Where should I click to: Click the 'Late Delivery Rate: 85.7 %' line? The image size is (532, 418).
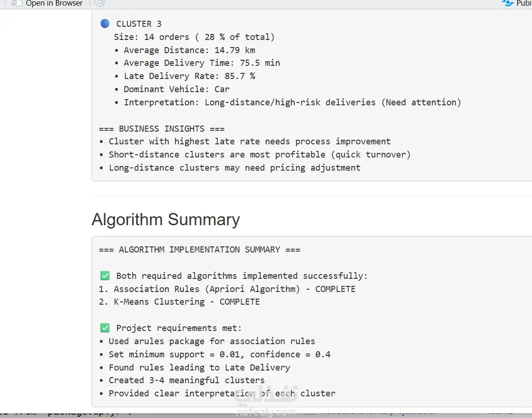(x=189, y=76)
